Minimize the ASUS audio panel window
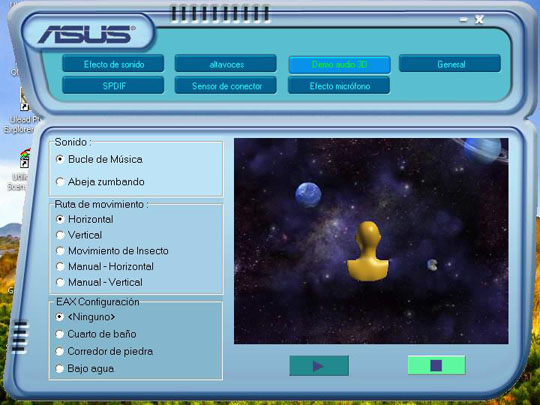 click(x=464, y=20)
